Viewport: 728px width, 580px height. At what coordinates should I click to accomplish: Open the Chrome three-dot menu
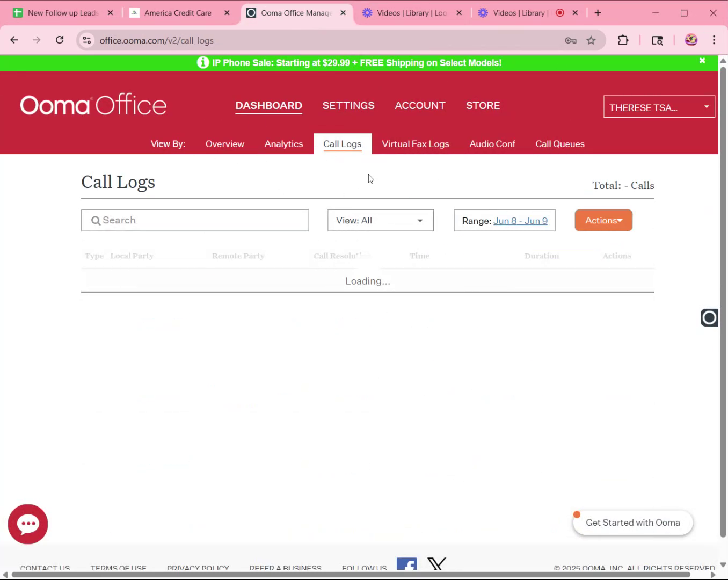click(714, 40)
